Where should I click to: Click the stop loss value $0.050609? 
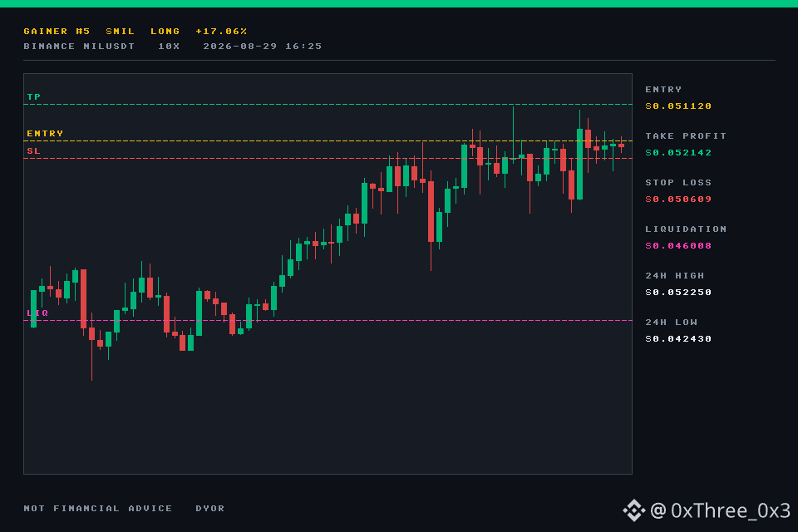pyautogui.click(x=678, y=199)
